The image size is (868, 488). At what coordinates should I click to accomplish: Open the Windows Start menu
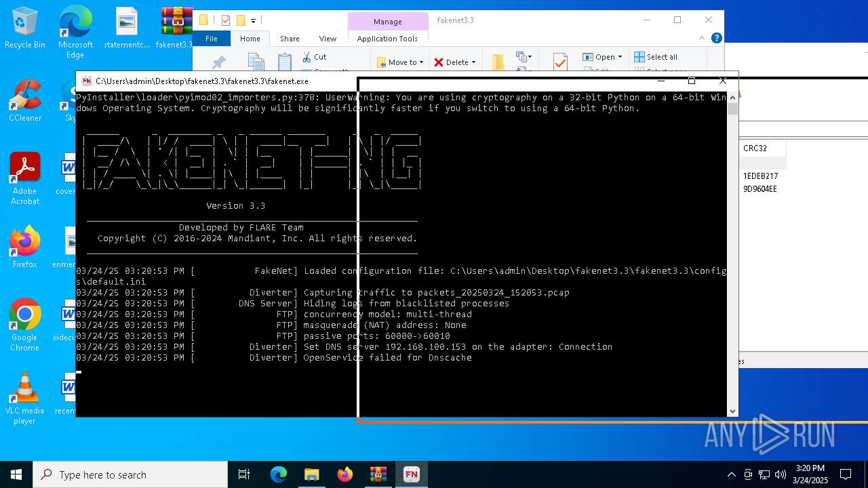(16, 474)
